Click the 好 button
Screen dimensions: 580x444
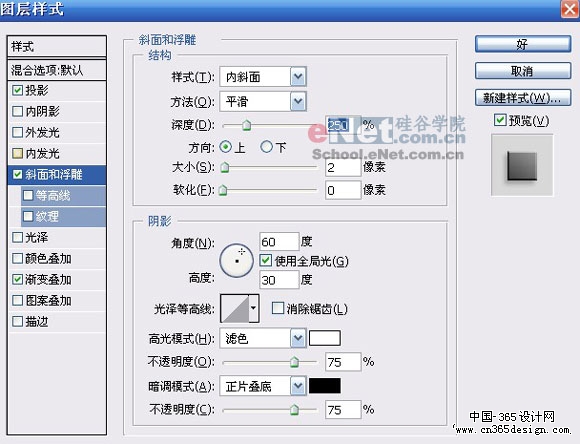tap(523, 44)
